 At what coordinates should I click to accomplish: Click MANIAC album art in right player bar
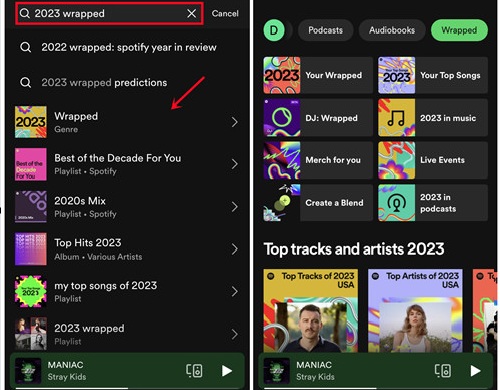(x=277, y=371)
